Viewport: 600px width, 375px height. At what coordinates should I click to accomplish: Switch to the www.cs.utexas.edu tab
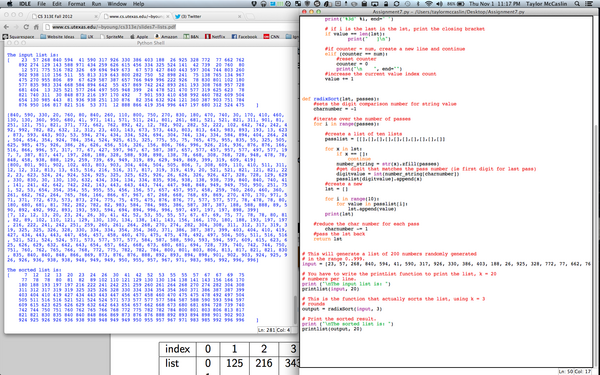click(135, 16)
